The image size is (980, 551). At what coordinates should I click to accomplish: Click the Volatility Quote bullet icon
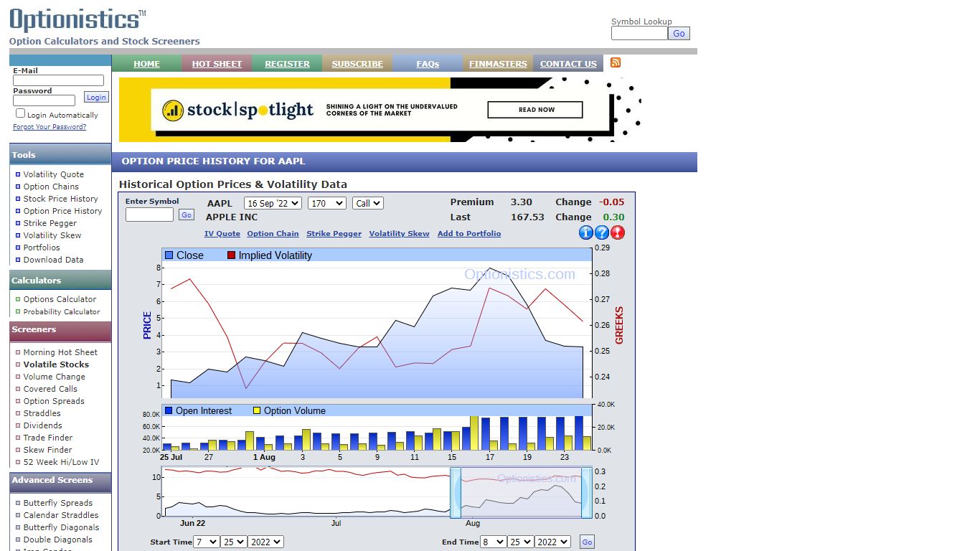coord(18,174)
